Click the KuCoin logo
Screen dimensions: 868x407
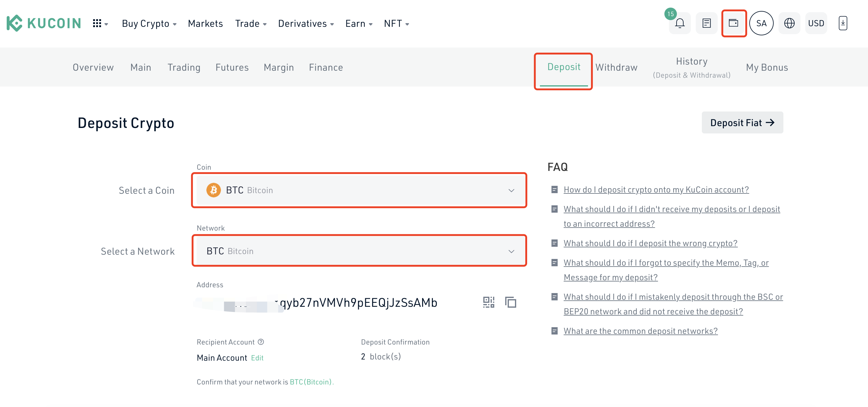[x=44, y=23]
